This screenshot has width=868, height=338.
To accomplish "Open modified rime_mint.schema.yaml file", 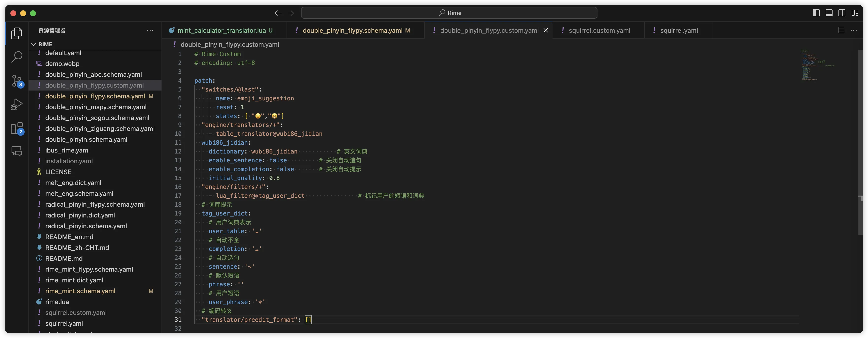I will pos(80,291).
